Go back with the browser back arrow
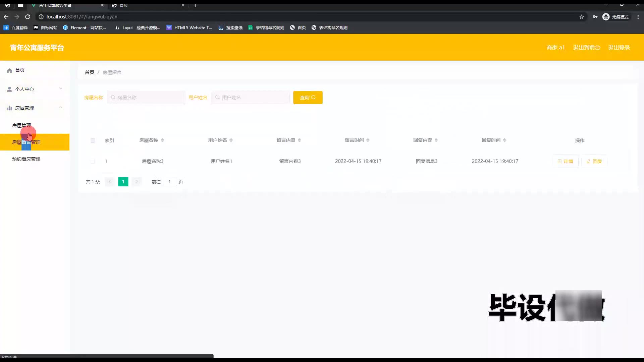 coord(6,17)
